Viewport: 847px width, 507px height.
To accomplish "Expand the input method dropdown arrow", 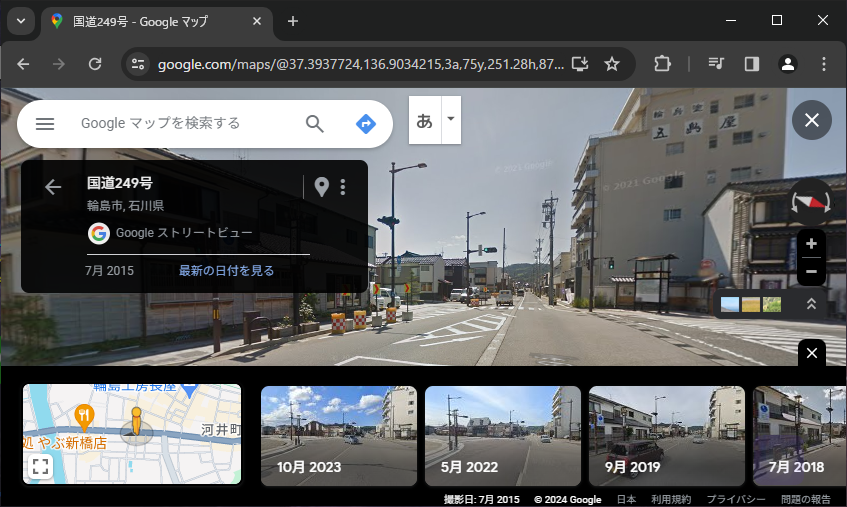I will point(451,120).
